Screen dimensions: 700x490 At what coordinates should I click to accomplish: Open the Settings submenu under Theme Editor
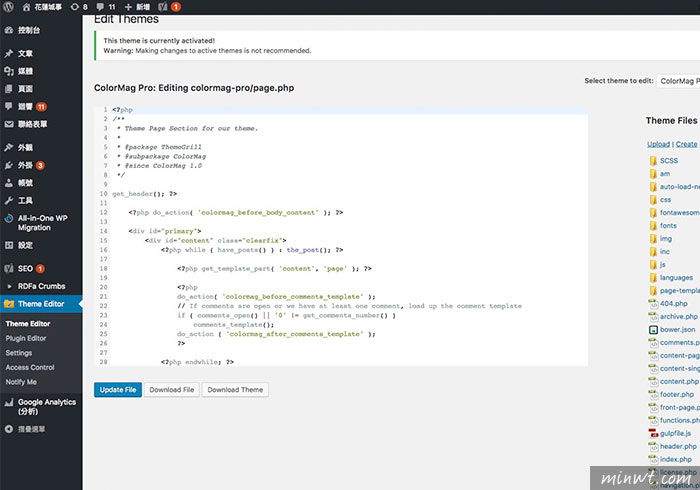tap(19, 353)
